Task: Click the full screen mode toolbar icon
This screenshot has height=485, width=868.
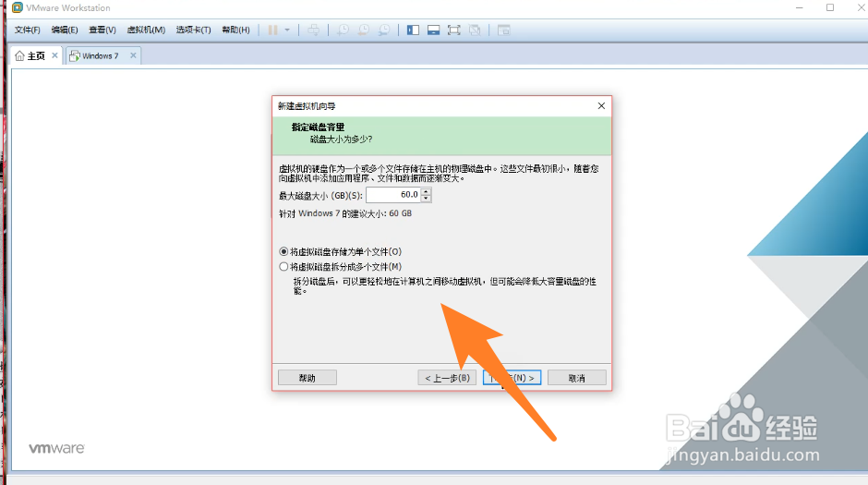Action: coord(454,30)
